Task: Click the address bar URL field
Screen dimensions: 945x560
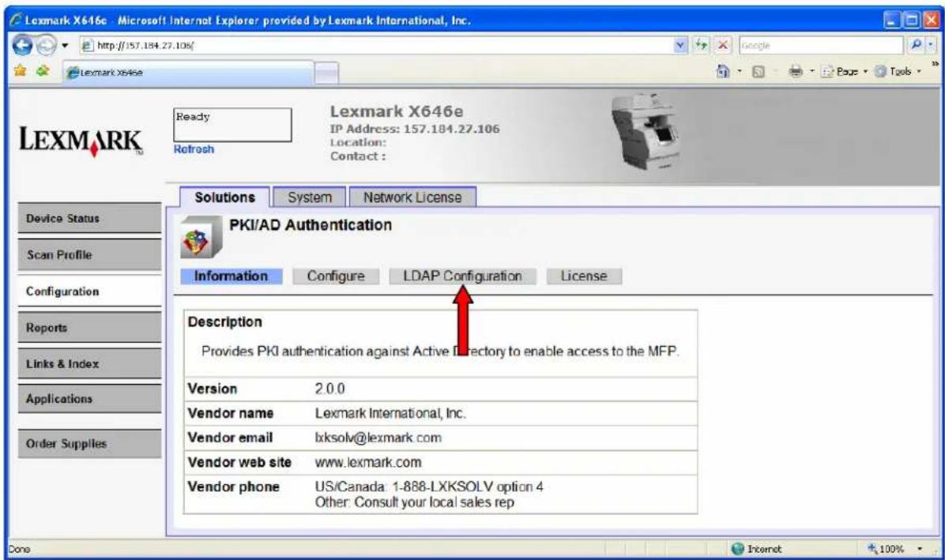Action: (x=377, y=45)
